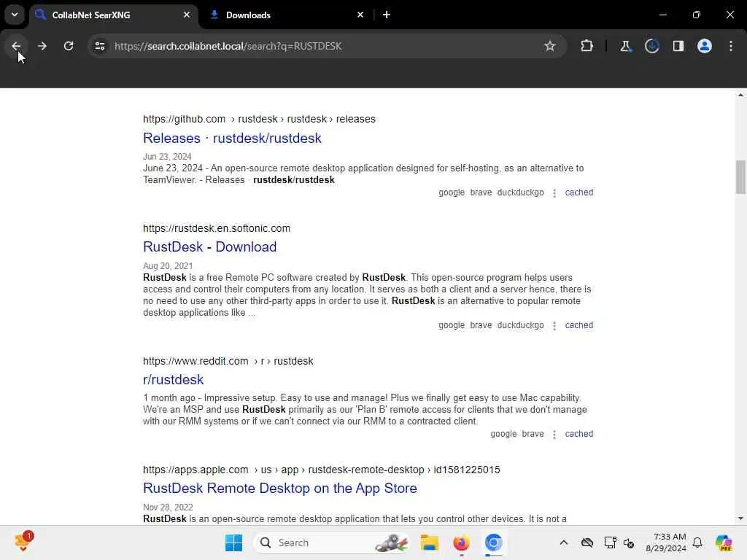The height and width of the screenshot is (560, 747).
Task: Open the tab search dropdown arrow
Action: pyautogui.click(x=15, y=15)
